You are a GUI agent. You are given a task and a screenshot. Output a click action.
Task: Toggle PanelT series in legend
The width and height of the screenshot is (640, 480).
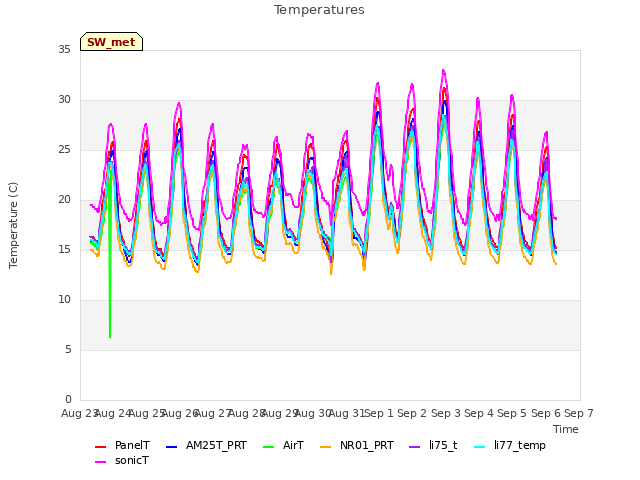(122, 445)
